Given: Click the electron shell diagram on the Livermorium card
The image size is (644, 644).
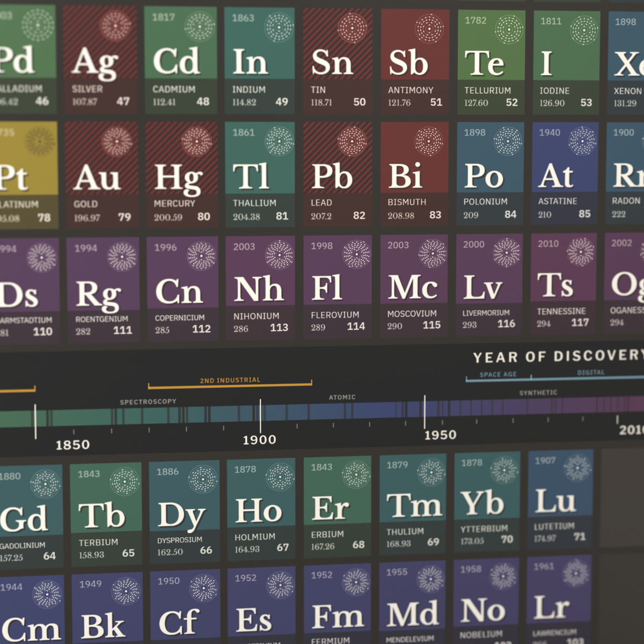Looking at the screenshot, I should click(x=507, y=252).
